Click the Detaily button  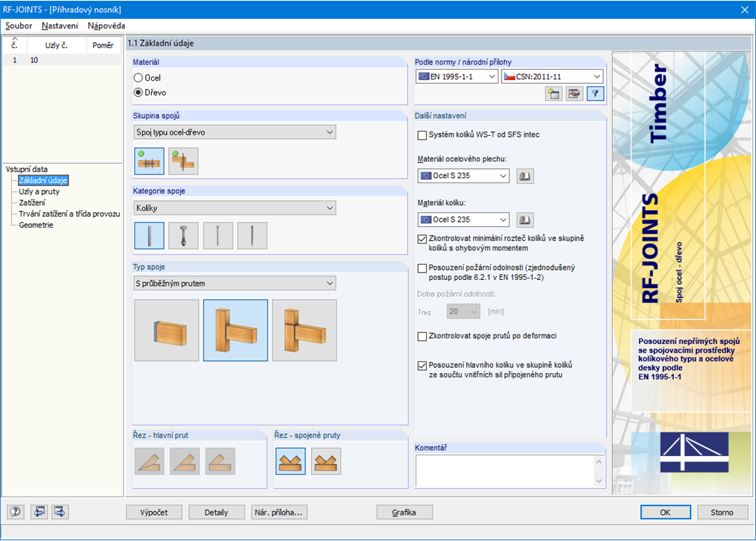point(217,512)
